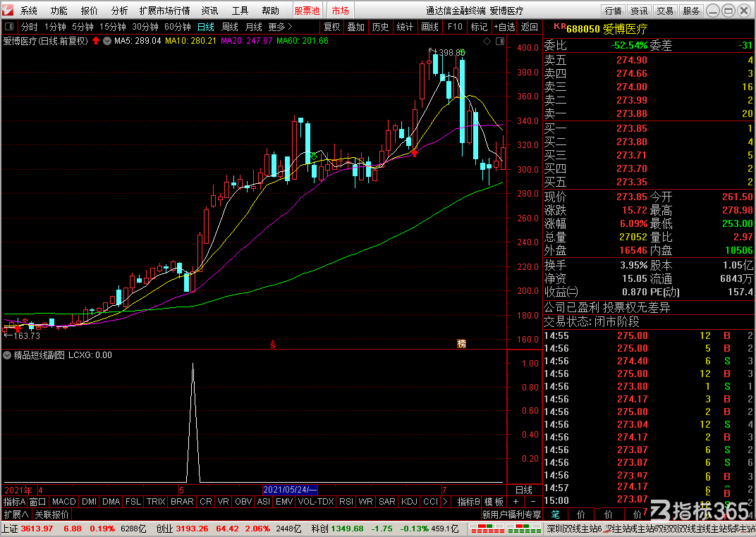
Task: Click the 画线 drawing button
Action: point(429,27)
